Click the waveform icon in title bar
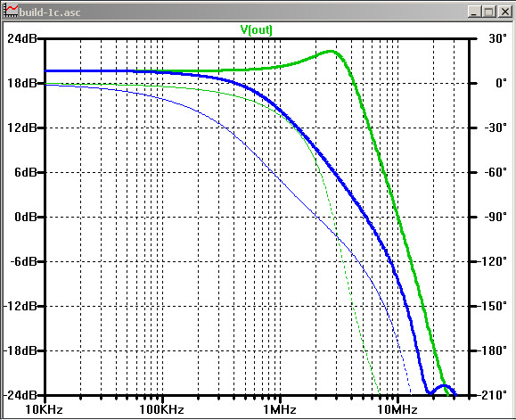The width and height of the screenshot is (516, 420). (x=11, y=11)
